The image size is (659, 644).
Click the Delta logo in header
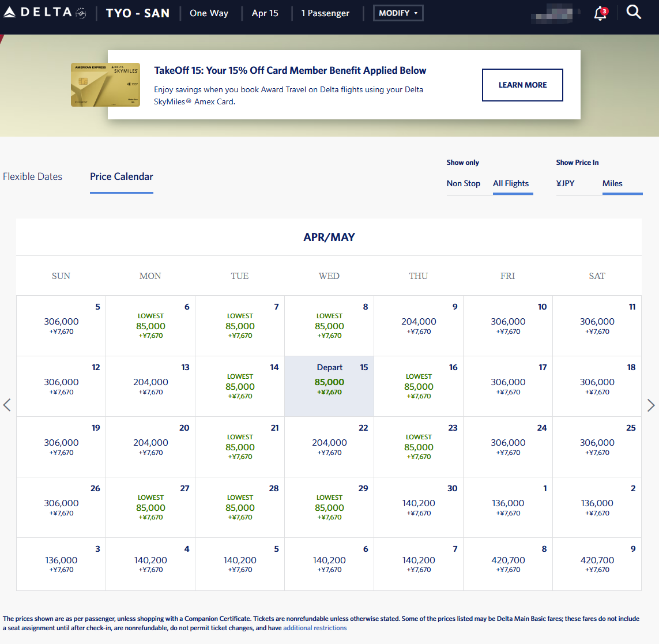pyautogui.click(x=44, y=13)
